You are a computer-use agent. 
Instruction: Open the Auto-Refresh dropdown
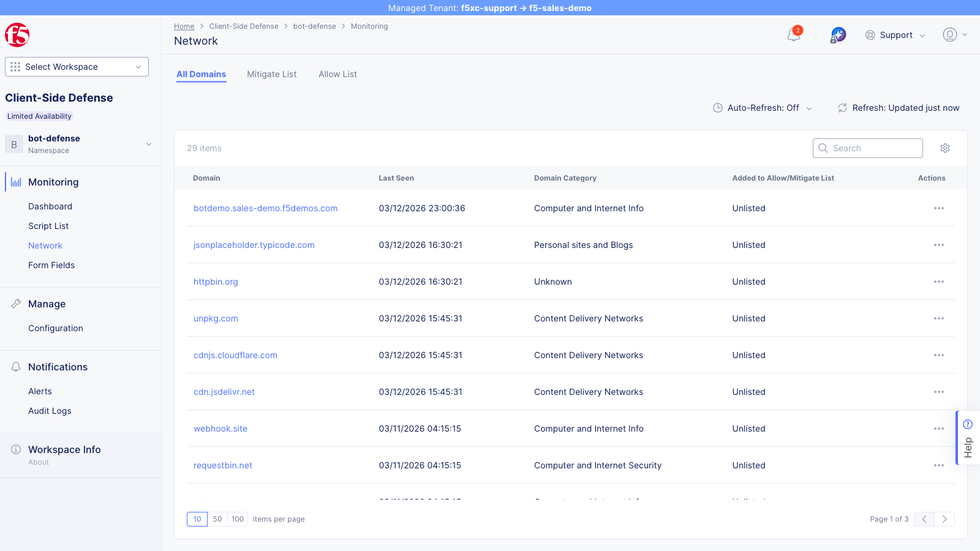pos(761,108)
